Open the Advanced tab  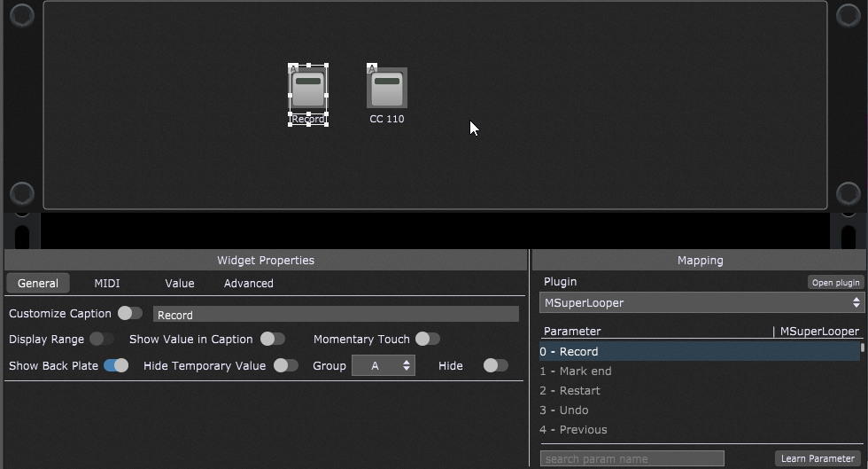click(248, 284)
